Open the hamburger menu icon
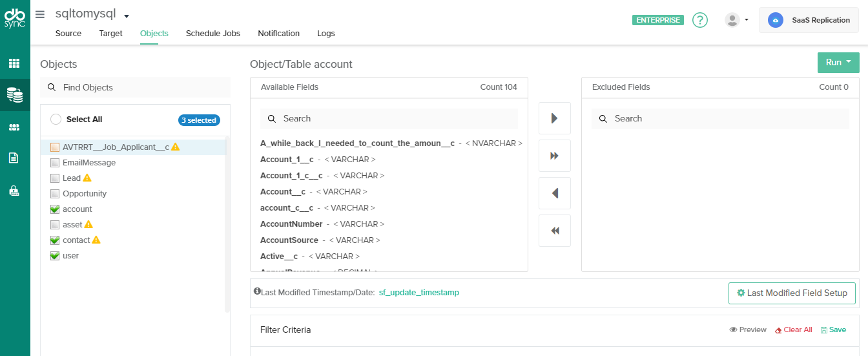868x356 pixels. click(40, 14)
